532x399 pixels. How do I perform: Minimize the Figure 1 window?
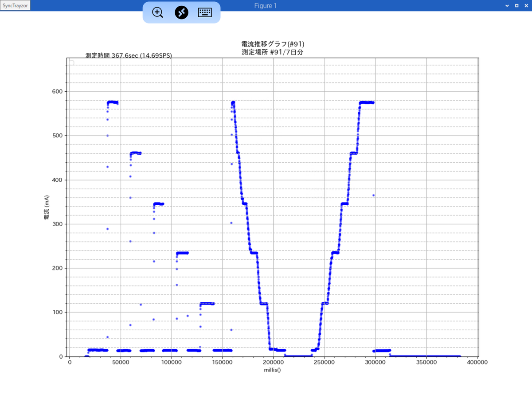pyautogui.click(x=508, y=6)
